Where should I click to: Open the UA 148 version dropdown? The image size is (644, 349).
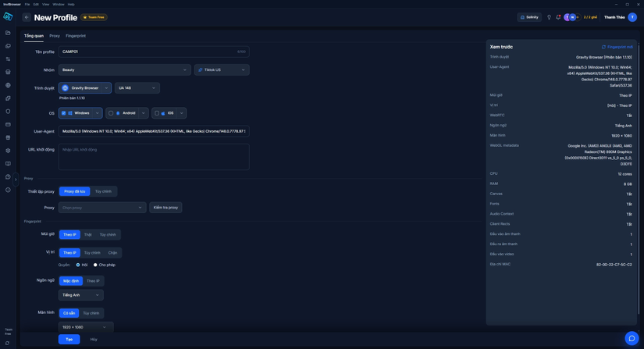point(137,88)
